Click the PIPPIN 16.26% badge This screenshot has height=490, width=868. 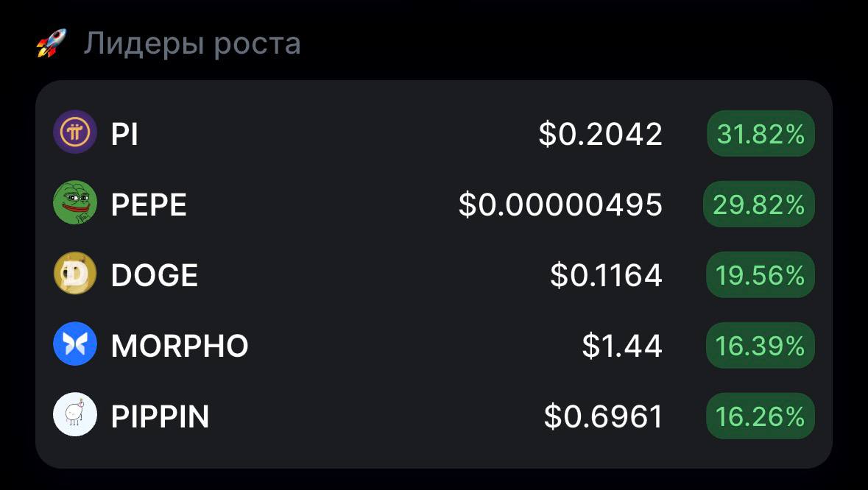[760, 414]
